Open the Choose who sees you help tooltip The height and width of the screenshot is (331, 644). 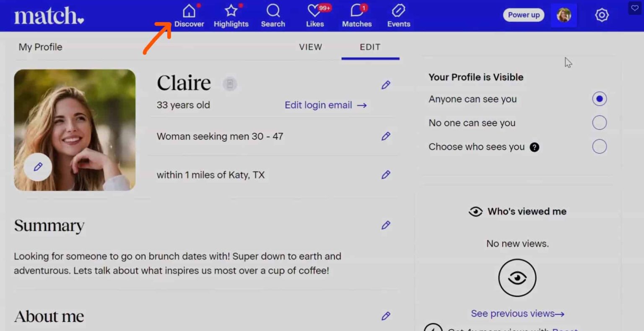[534, 147]
